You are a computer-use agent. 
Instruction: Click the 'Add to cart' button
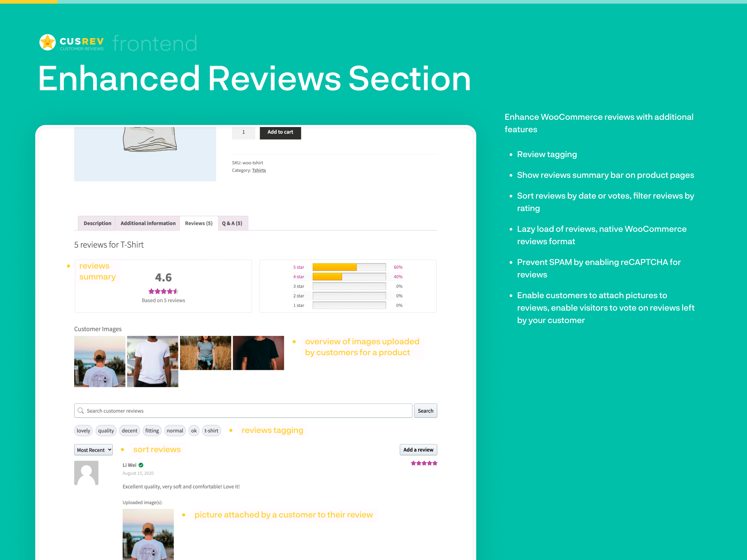(x=280, y=132)
